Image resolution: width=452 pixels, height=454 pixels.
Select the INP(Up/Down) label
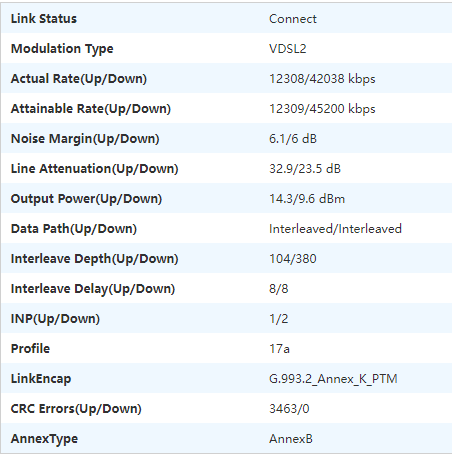[x=55, y=319]
